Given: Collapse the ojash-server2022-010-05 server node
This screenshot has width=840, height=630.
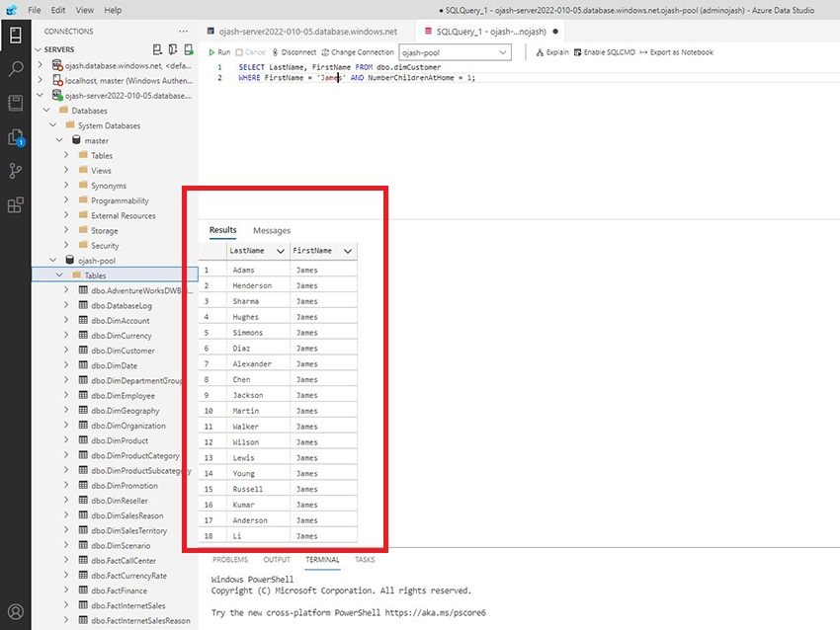Looking at the screenshot, I should pos(41,95).
